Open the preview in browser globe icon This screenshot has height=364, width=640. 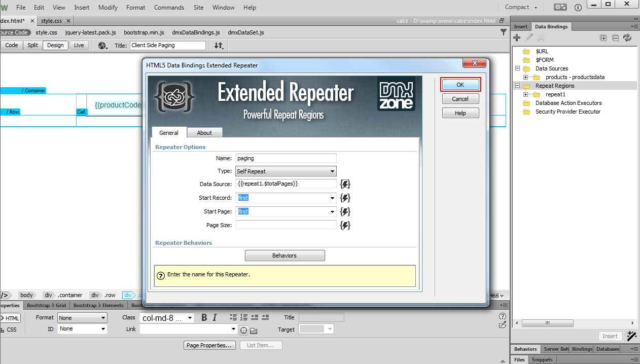103,46
